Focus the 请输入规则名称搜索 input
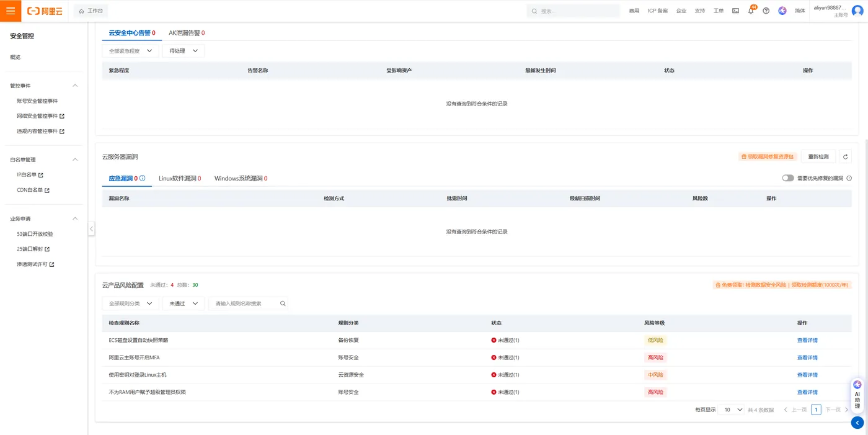Screen dimensions: 868x435 point(244,303)
